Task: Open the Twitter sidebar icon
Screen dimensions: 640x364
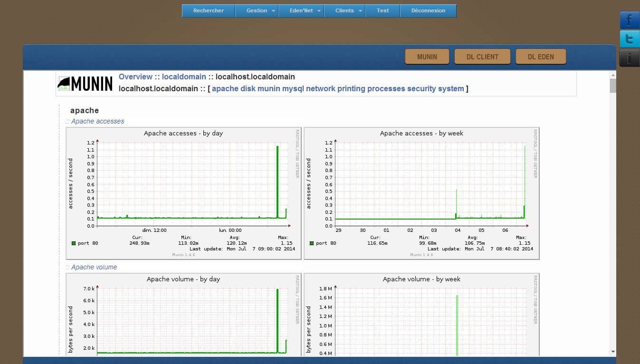Action: tap(630, 39)
